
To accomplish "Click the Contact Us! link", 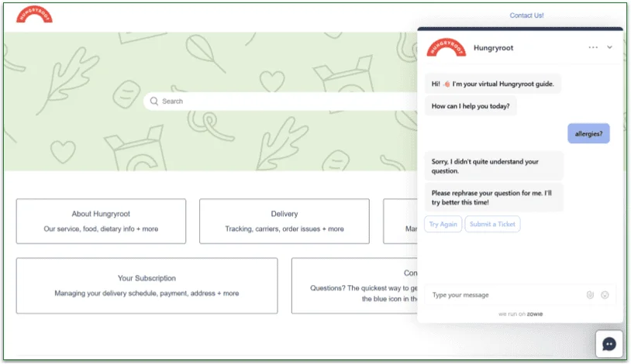I will [x=526, y=15].
